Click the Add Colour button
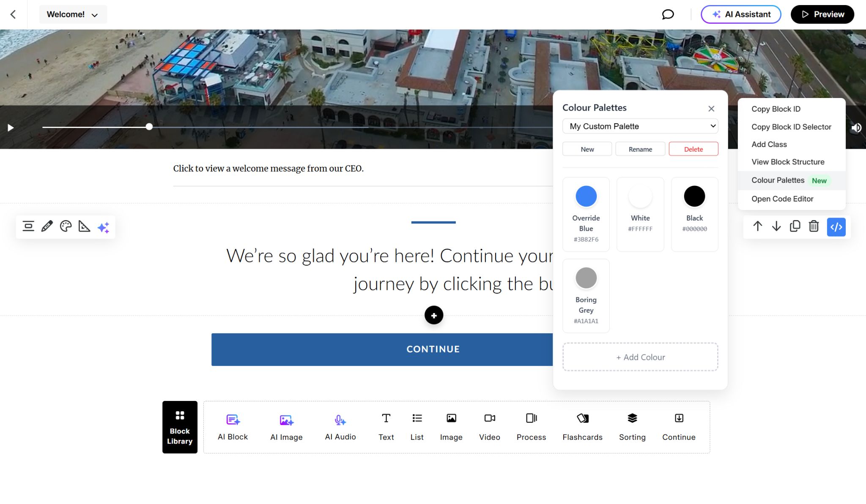The image size is (866, 504). click(x=640, y=357)
